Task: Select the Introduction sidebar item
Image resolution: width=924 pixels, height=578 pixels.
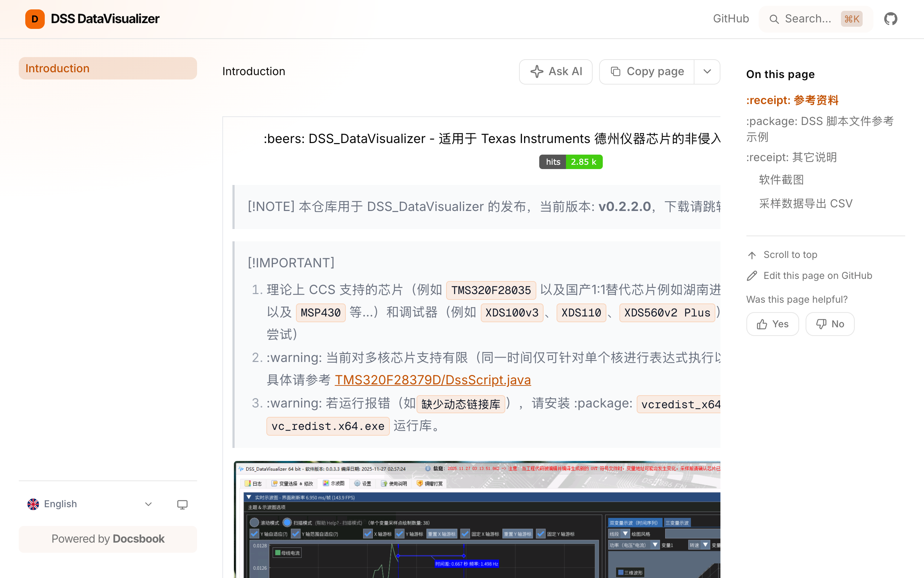Action: [x=108, y=68]
